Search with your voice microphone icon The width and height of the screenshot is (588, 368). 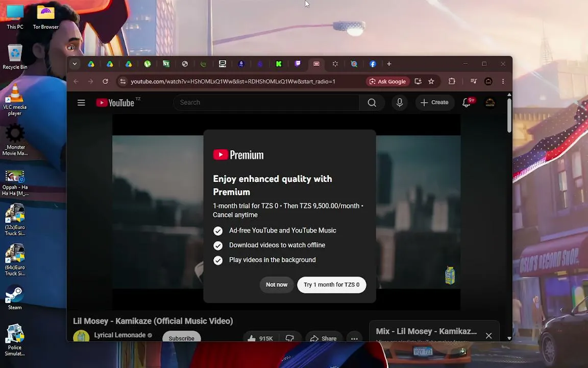pos(400,103)
